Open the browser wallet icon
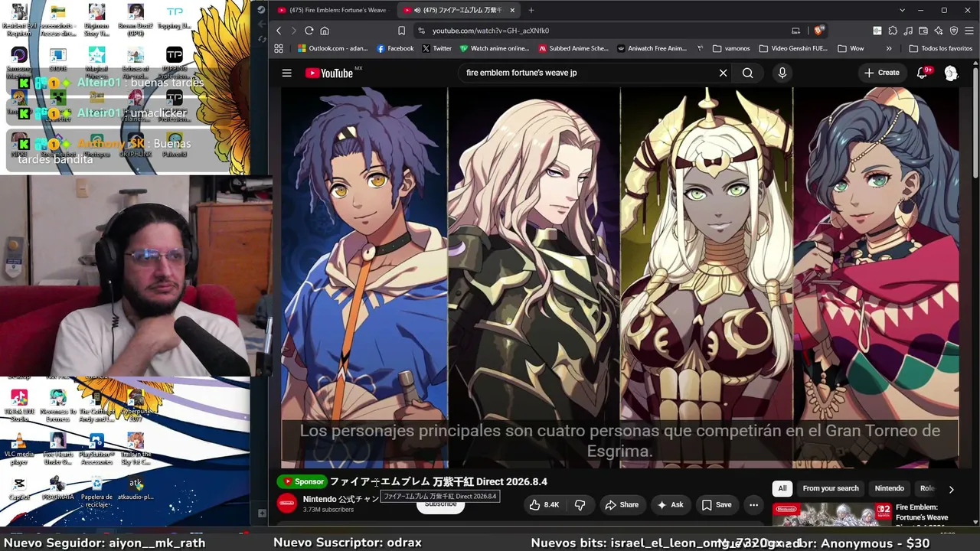Screen dimensions: 980x551 pyautogui.click(x=923, y=31)
